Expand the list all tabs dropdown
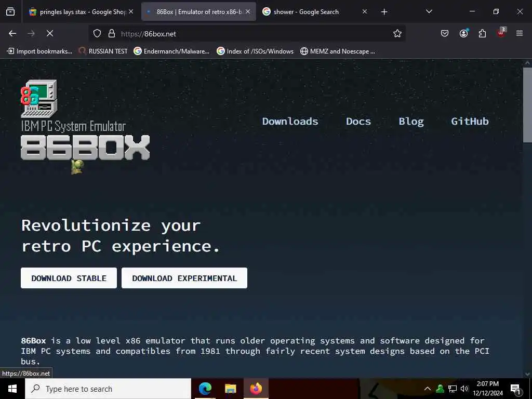532x399 pixels. (x=429, y=11)
